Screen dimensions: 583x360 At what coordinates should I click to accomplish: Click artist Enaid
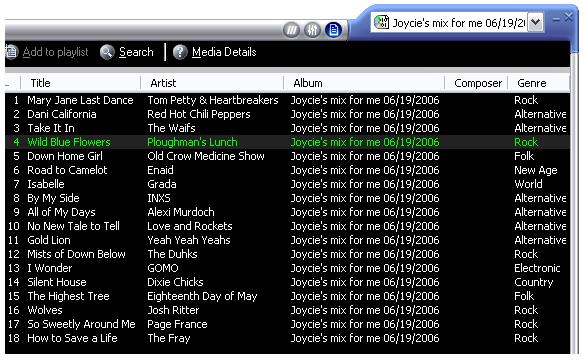pos(160,170)
